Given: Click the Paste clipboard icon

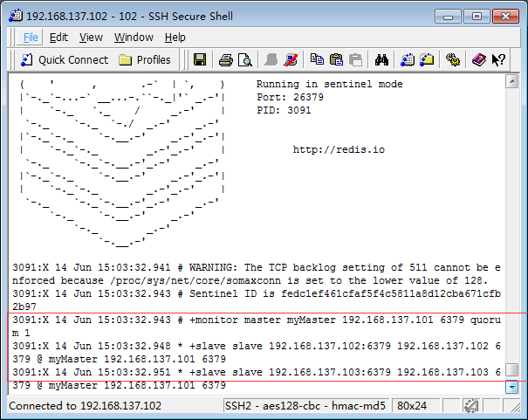Looking at the screenshot, I should point(336,59).
